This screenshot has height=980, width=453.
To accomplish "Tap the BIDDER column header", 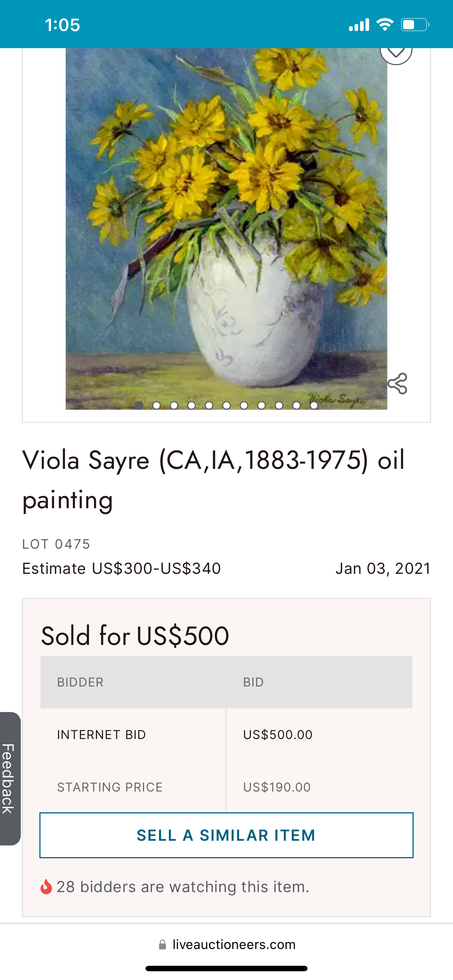I will click(x=80, y=682).
